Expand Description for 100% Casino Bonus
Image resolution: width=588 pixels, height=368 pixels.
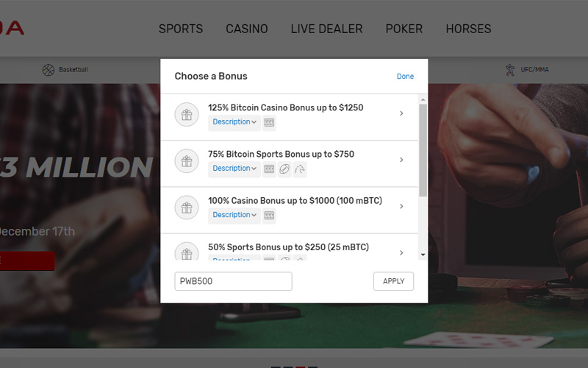234,215
